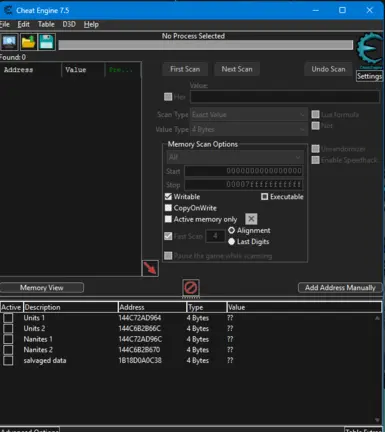385x432 pixels.
Task: Click the Active header in address table
Action: [x=11, y=307]
